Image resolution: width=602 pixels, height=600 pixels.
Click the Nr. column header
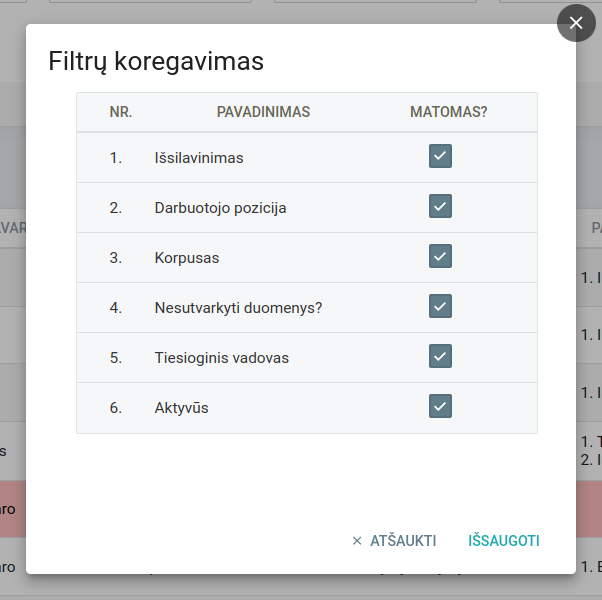[x=121, y=112]
